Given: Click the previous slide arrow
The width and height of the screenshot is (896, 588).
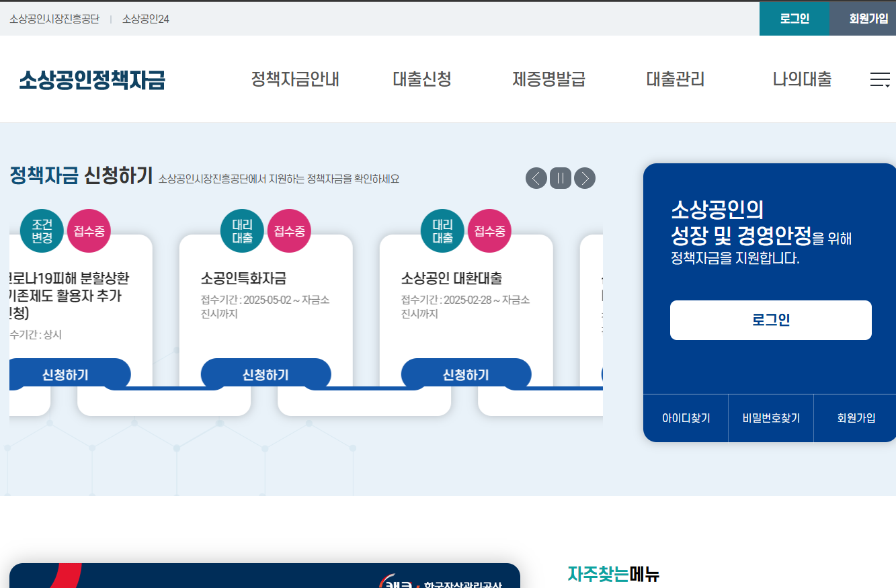Looking at the screenshot, I should click(x=536, y=178).
